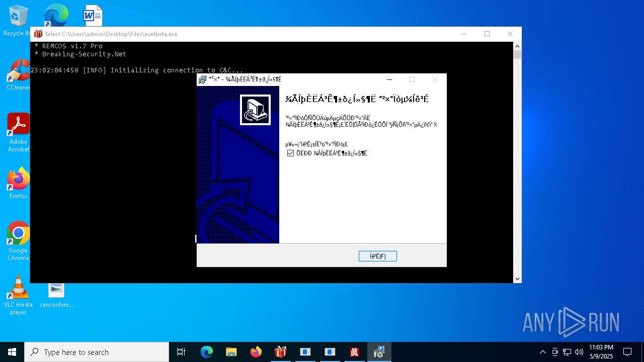This screenshot has height=362, width=644.
Task: Check the launch option checkbox in installer
Action: (290, 153)
